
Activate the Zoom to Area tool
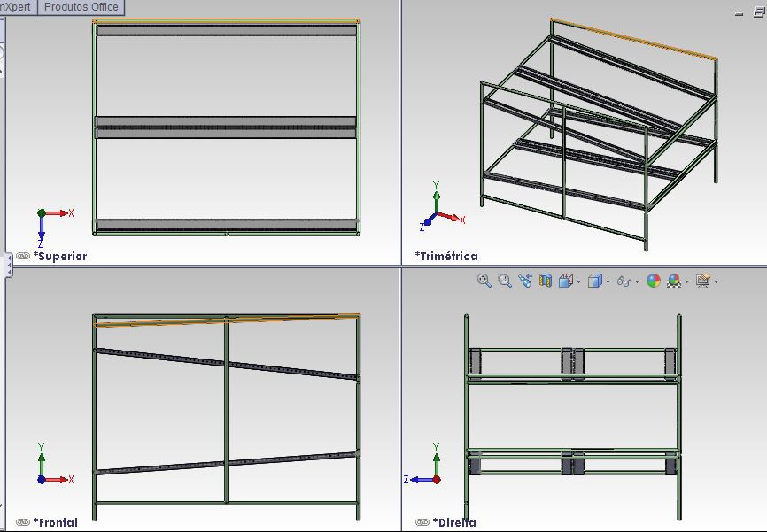[x=503, y=279]
